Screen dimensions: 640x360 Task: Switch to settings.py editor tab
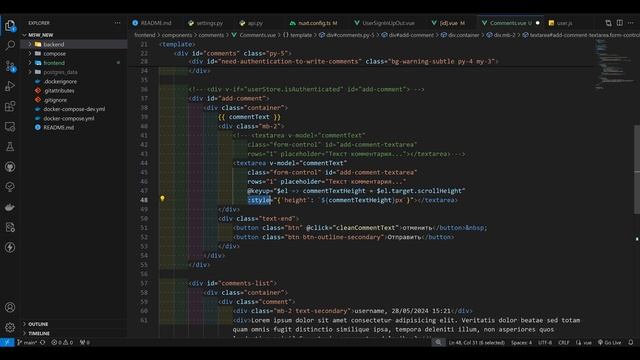pos(209,23)
